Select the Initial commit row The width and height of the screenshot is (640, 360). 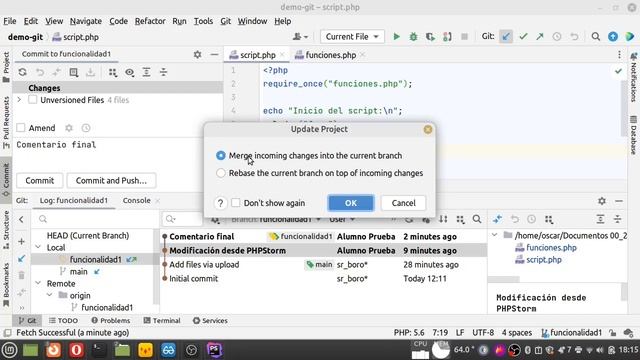point(324,279)
